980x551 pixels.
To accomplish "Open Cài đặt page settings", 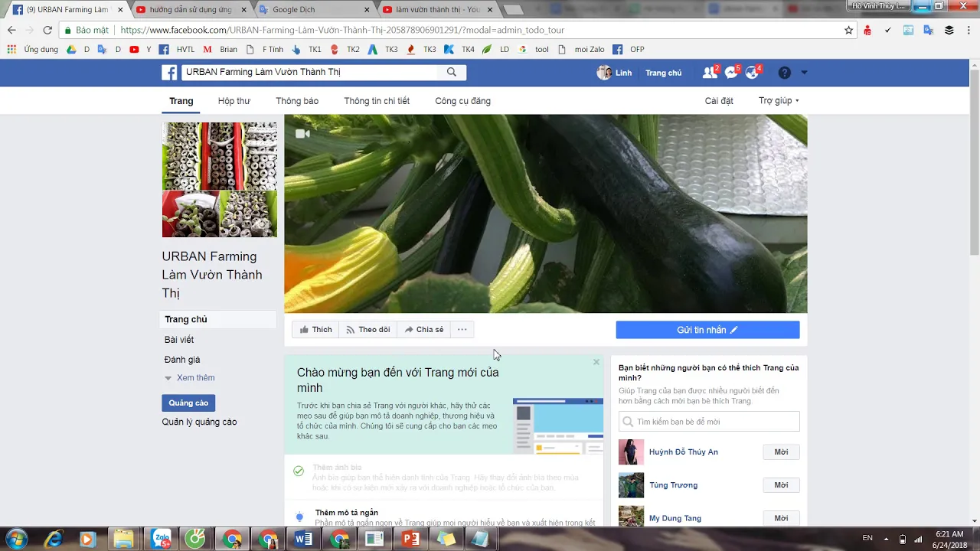I will (x=719, y=101).
